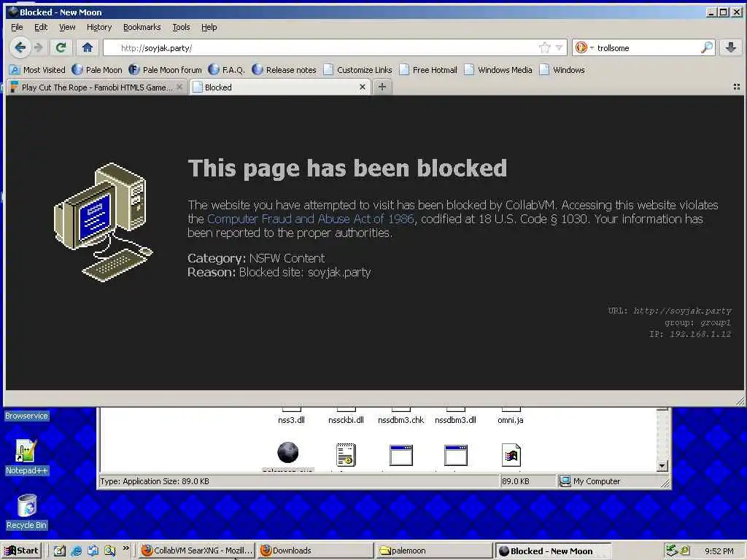Viewport: 747px width, 560px height.
Task: Select the configuration file icon with gear
Action: point(346,455)
